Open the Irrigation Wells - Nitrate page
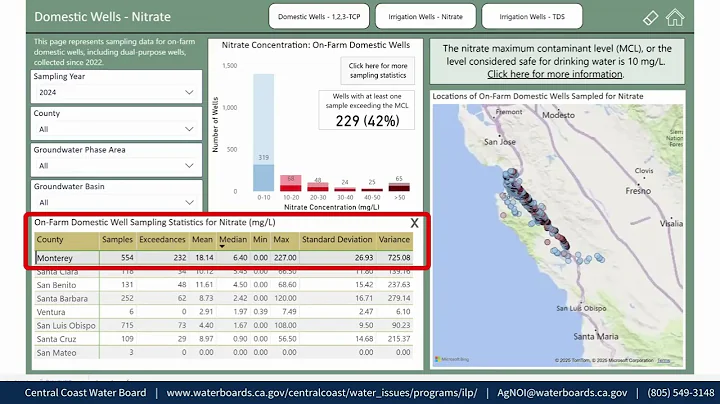This screenshot has width=720, height=404. point(426,17)
